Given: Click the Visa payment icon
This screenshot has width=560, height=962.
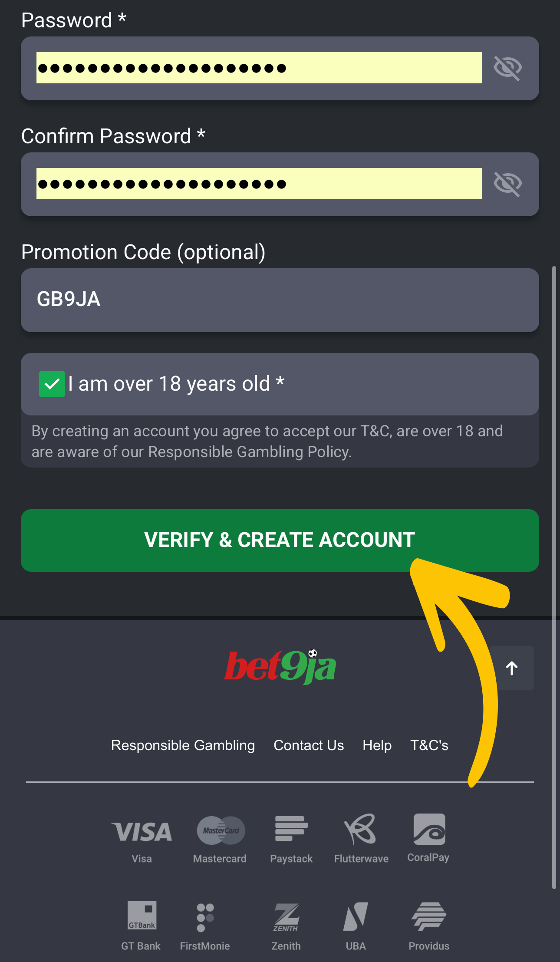Looking at the screenshot, I should click(x=142, y=831).
